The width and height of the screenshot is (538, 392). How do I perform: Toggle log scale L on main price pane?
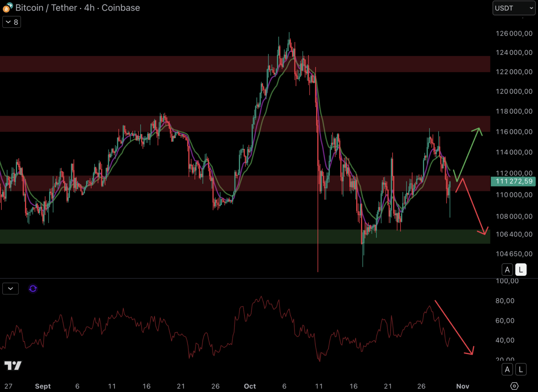(x=521, y=270)
